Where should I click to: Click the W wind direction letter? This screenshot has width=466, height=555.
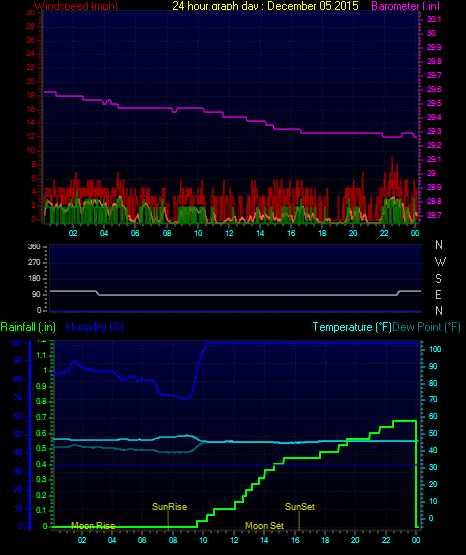[x=440, y=262]
